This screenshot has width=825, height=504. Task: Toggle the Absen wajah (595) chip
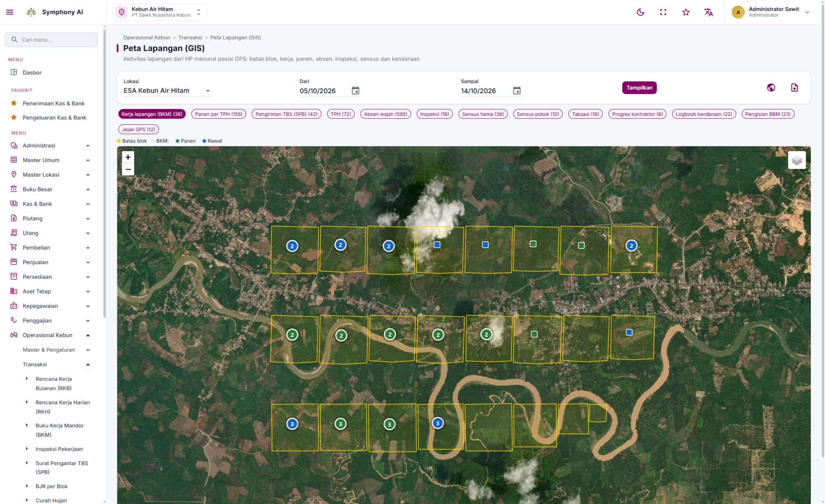[385, 114]
